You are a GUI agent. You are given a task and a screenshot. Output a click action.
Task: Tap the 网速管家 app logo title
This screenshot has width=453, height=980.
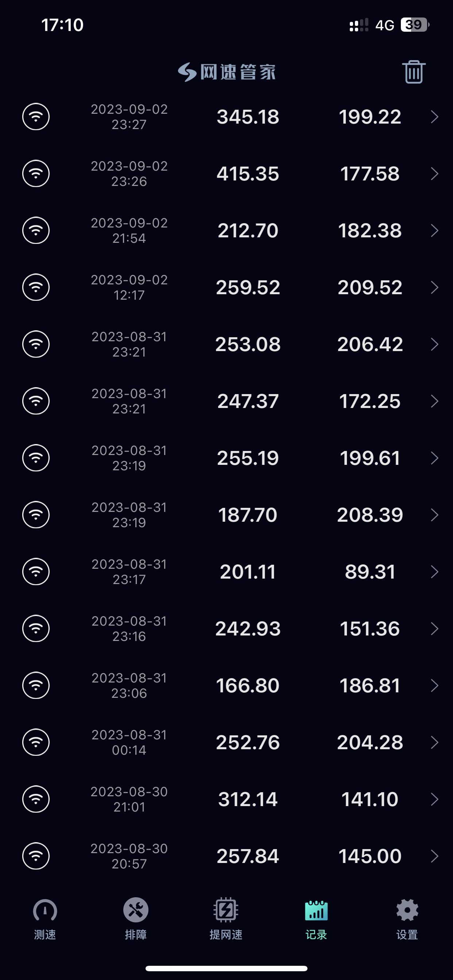227,72
